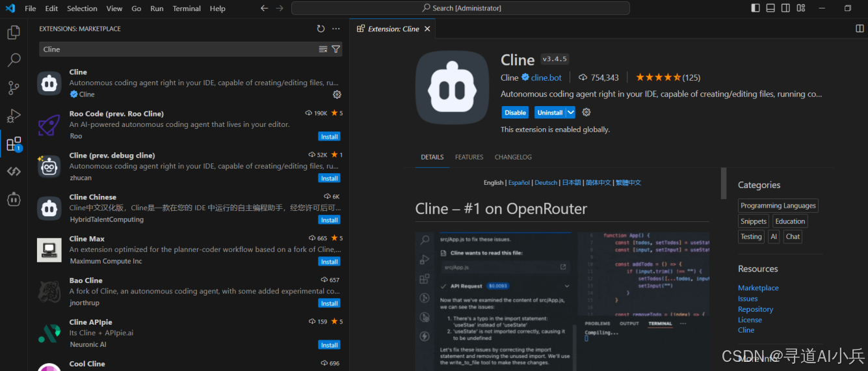The height and width of the screenshot is (371, 868).
Task: Open the Uninstall dropdown arrow
Action: click(x=570, y=113)
